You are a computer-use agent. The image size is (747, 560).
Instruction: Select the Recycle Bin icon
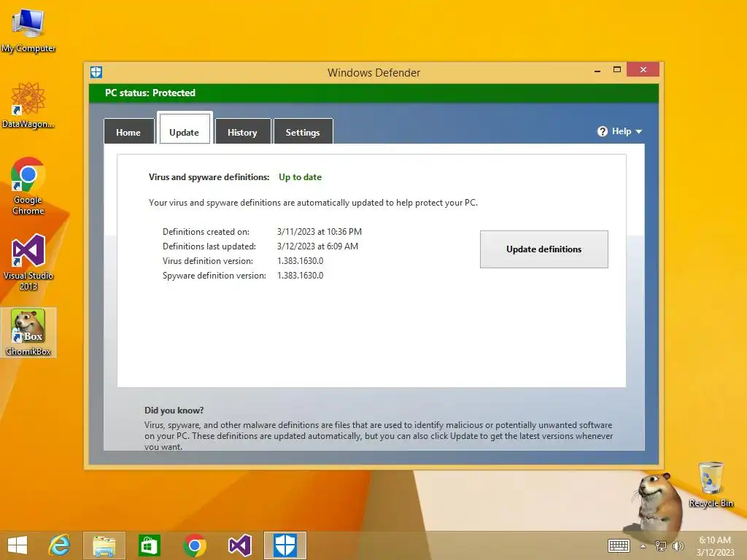point(711,484)
